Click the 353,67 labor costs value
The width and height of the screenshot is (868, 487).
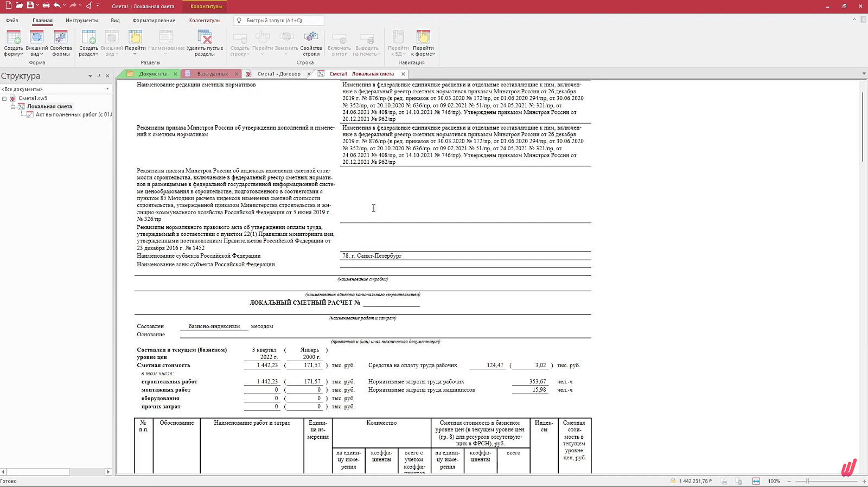pos(529,382)
